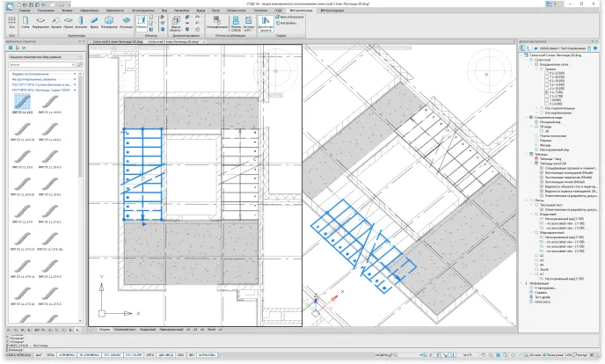Switch to the Модель layout tab
605x364 pixels.
pos(105,329)
